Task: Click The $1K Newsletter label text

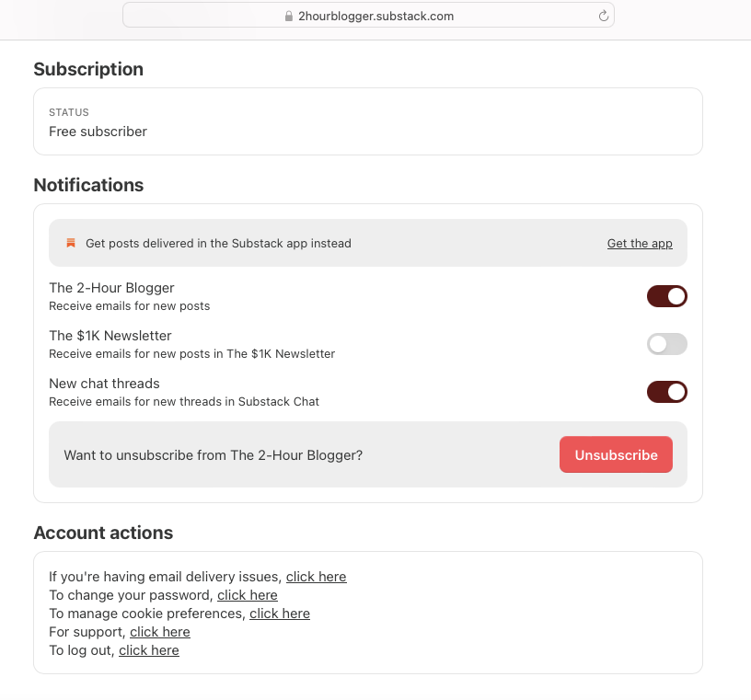Action: tap(110, 336)
